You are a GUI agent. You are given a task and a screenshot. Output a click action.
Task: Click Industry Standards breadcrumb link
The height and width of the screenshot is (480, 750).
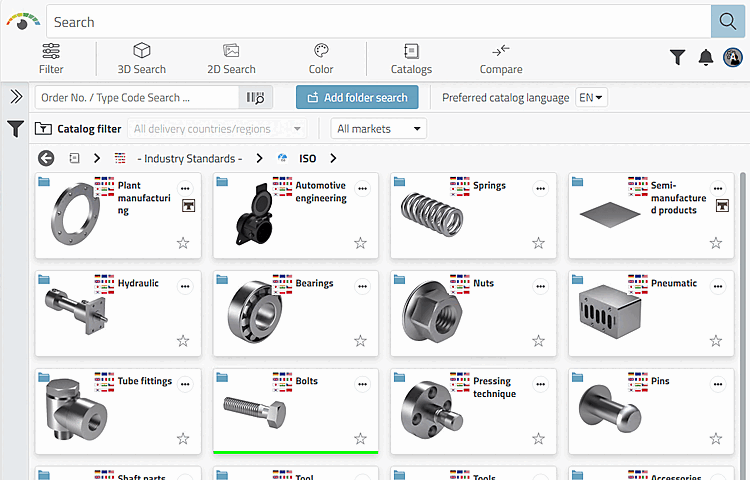click(189, 158)
